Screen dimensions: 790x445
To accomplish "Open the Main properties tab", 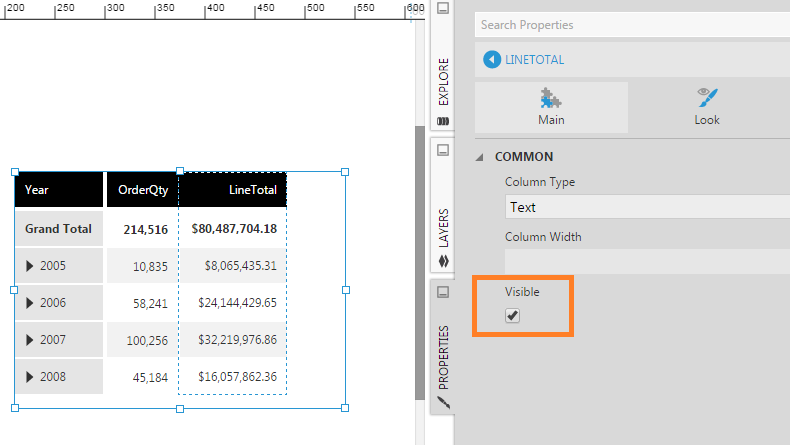I will 551,107.
